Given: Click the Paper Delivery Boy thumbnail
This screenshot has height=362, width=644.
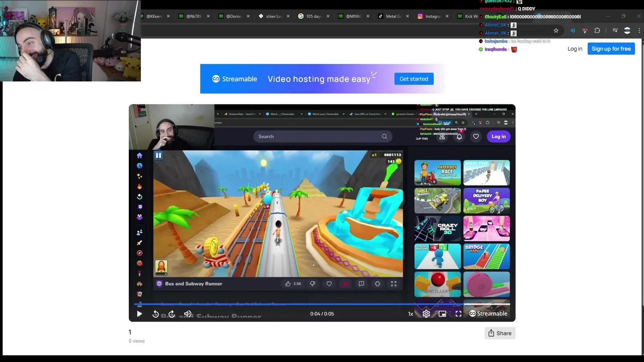Looking at the screenshot, I should click(487, 201).
